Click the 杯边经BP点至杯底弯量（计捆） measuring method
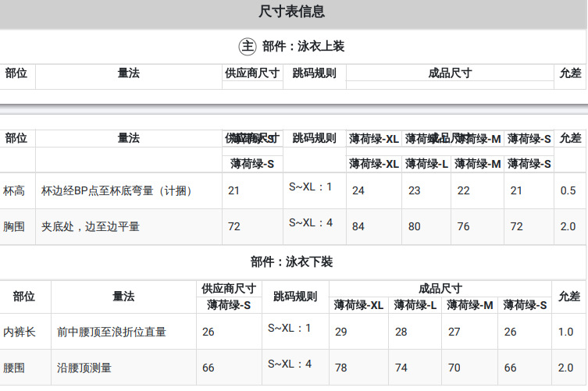The height and width of the screenshot is (391, 588). (x=116, y=190)
